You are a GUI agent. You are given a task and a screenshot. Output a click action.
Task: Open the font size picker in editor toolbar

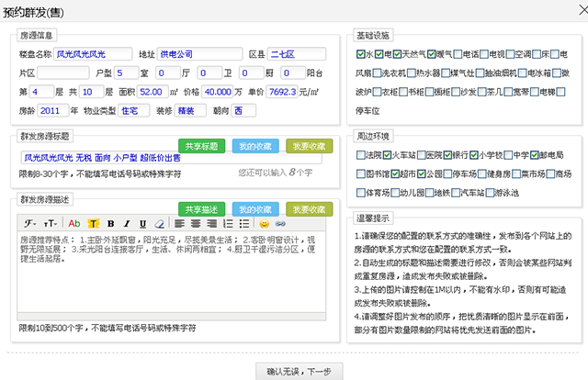click(51, 224)
